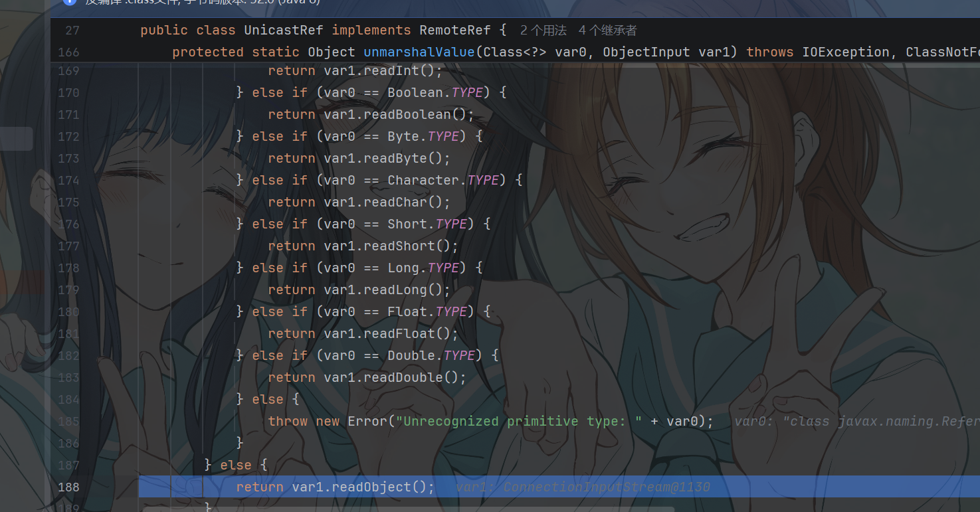Click gutter line number 27
The width and height of the screenshot is (980, 512).
[72, 30]
